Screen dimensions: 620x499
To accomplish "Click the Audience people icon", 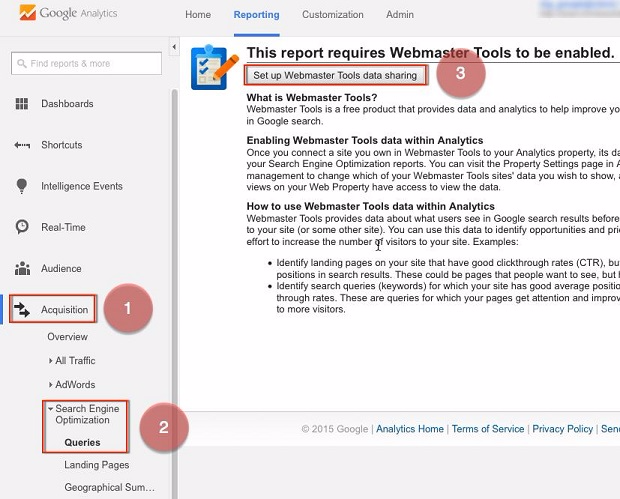I will point(22,268).
